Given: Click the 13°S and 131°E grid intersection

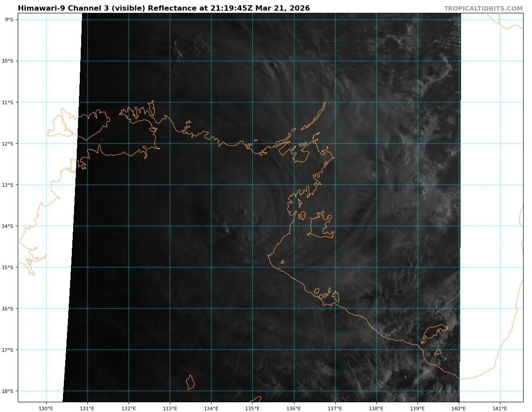Looking at the screenshot, I should 87,185.
